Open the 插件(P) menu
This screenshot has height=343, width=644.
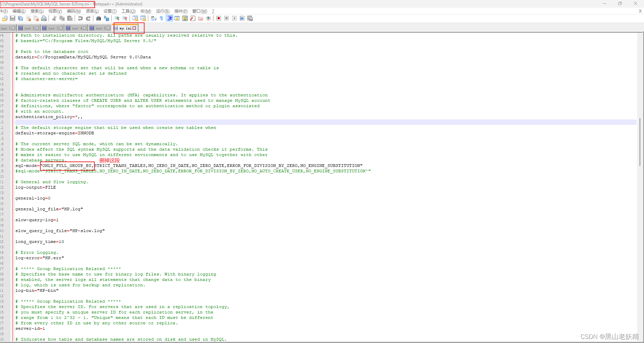click(181, 11)
